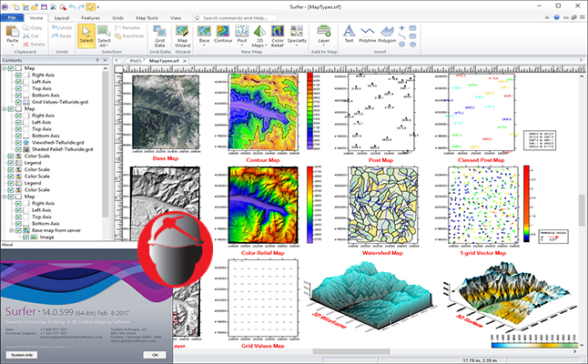This screenshot has height=364, width=588.
Task: Click the Undo button in ribbon
Action: click(x=62, y=27)
